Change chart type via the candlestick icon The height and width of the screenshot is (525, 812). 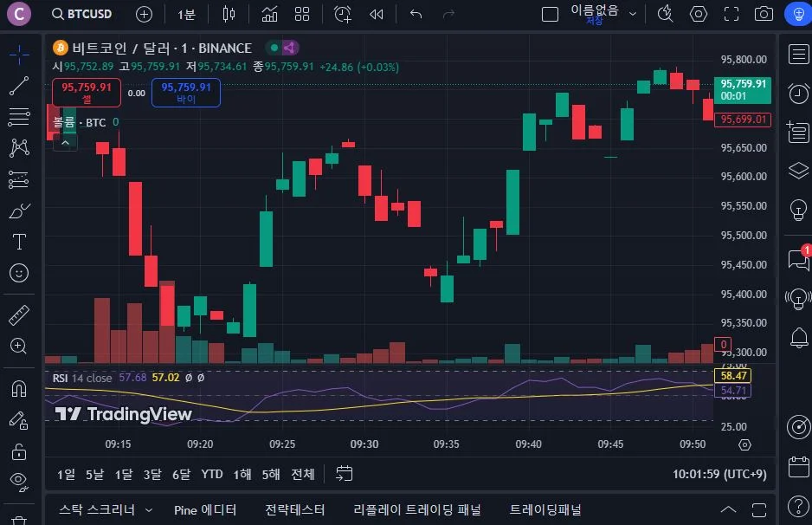(x=229, y=14)
